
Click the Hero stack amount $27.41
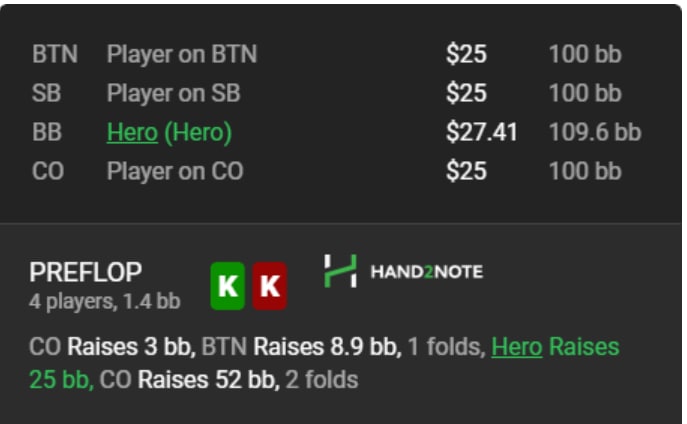pyautogui.click(x=481, y=132)
